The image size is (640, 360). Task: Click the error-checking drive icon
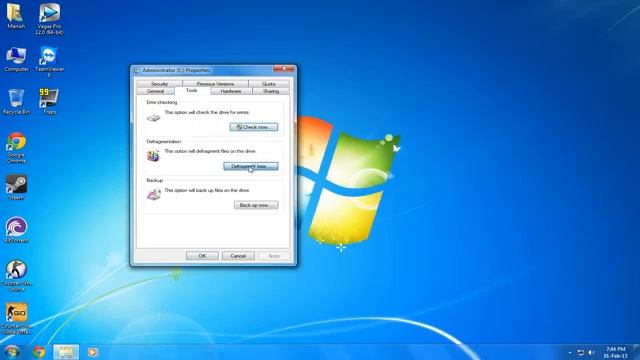tap(153, 118)
